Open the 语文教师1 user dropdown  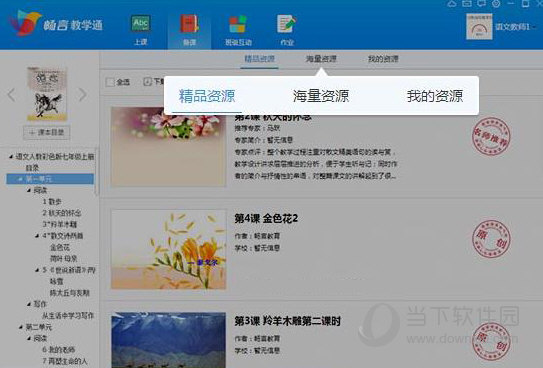coord(515,27)
